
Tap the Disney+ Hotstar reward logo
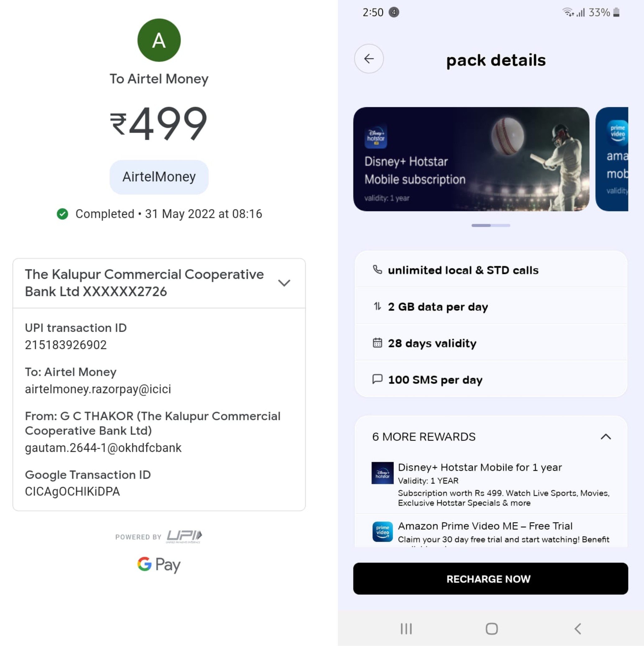382,473
